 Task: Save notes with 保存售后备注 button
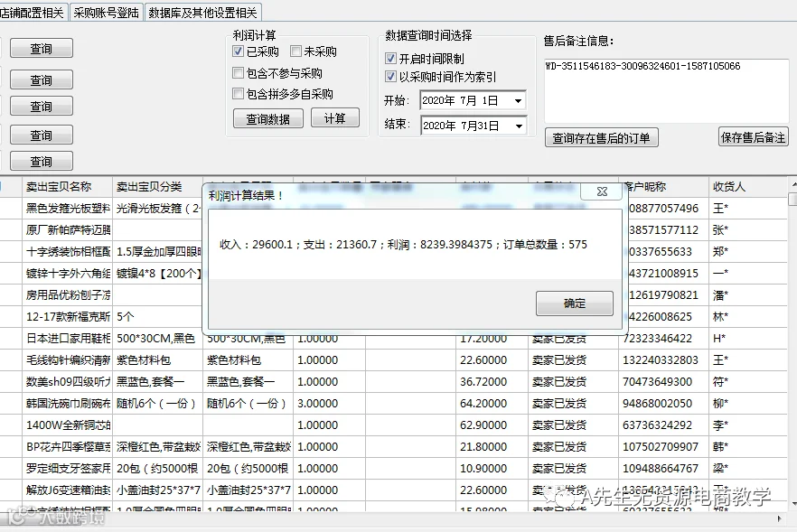pos(754,137)
